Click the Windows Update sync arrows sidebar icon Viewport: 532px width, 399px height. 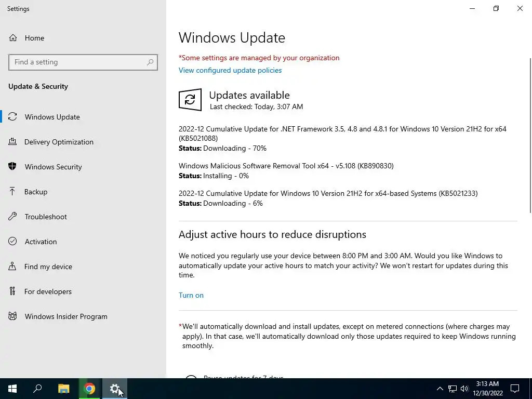(12, 117)
